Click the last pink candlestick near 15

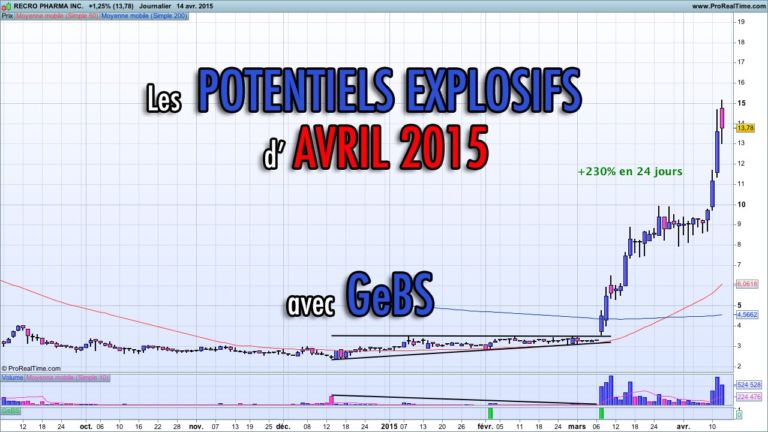click(x=722, y=118)
